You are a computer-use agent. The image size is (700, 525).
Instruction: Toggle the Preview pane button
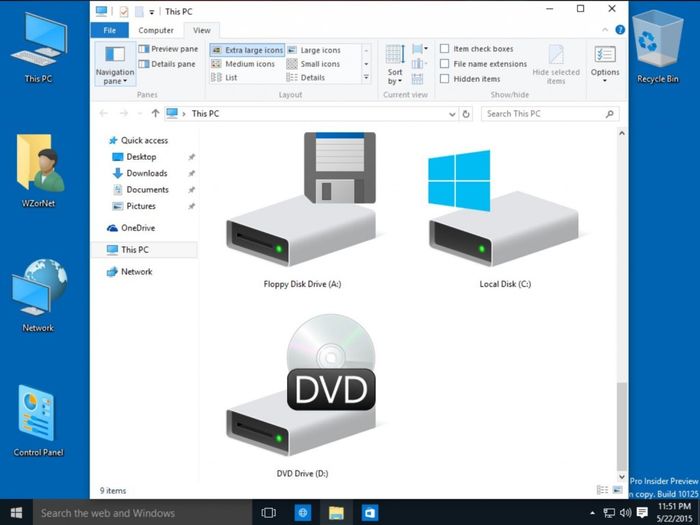click(168, 49)
